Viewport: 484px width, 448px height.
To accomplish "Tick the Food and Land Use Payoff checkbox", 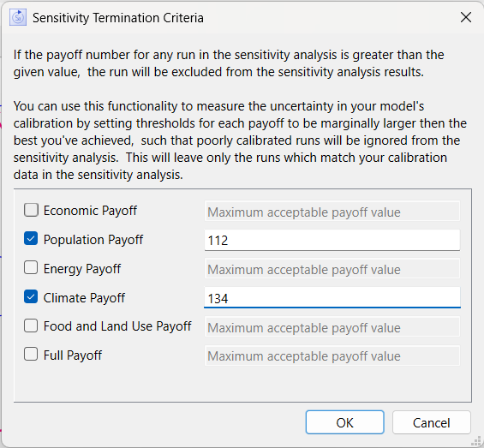I will (x=31, y=326).
